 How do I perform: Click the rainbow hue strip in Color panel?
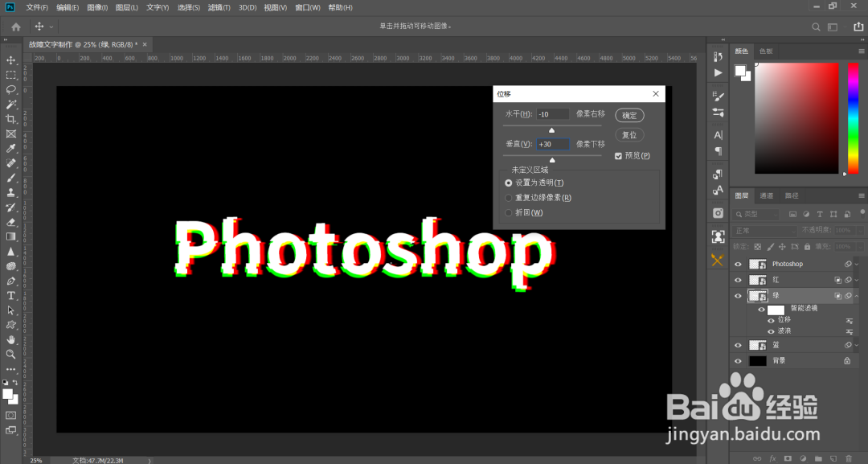pyautogui.click(x=853, y=118)
